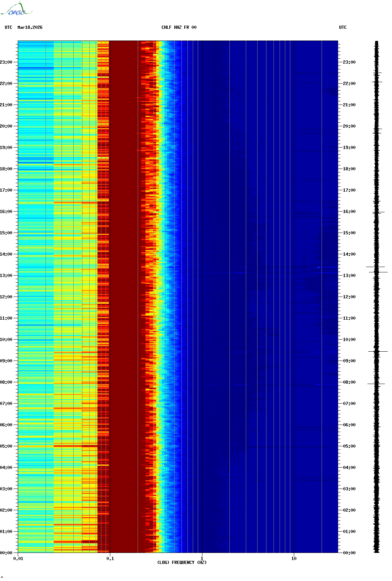Viewport: 392px width, 581px height.
Task: Select the date label Mar18,2026
Action: pos(30,27)
